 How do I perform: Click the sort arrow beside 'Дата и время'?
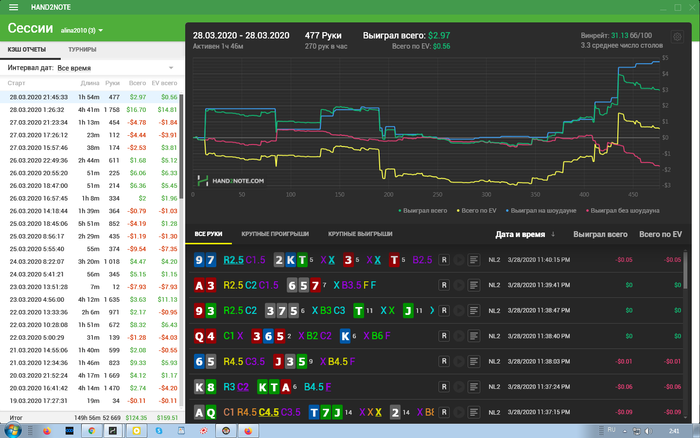[553, 234]
